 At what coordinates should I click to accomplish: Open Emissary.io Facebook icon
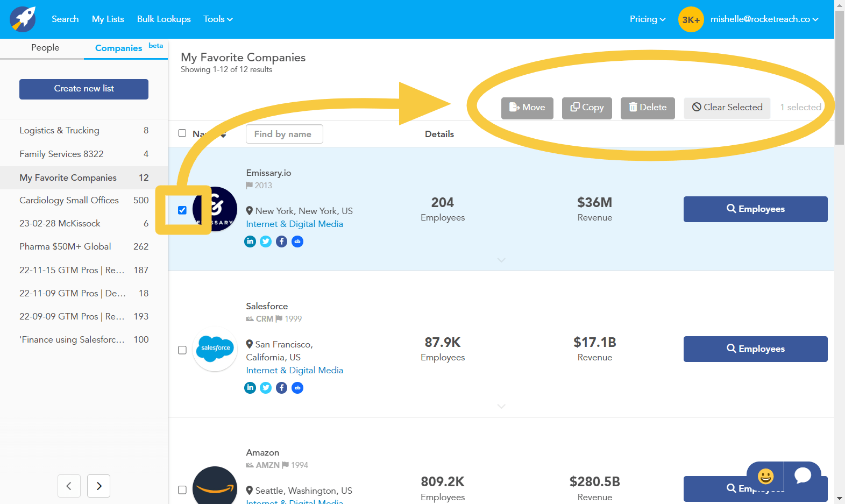point(281,242)
